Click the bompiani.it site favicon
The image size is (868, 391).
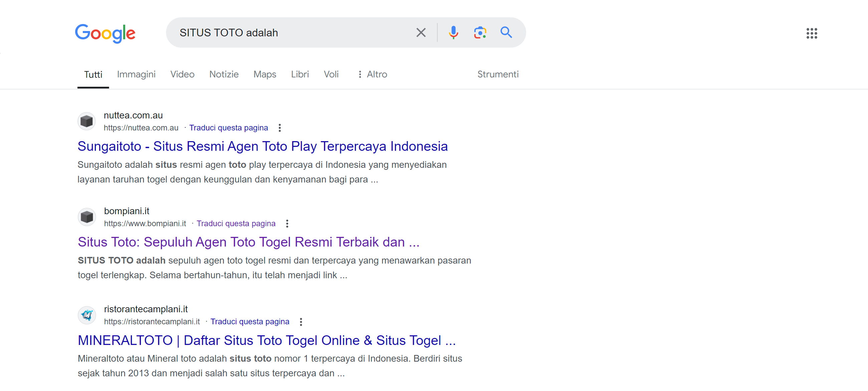pos(87,217)
